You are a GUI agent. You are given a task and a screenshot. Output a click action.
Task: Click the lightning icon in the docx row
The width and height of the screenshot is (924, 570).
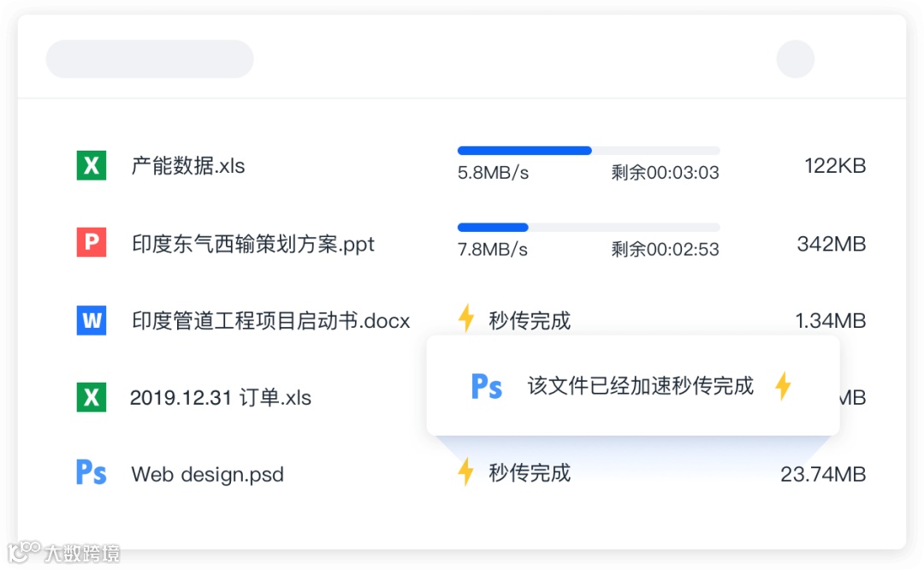click(x=466, y=318)
